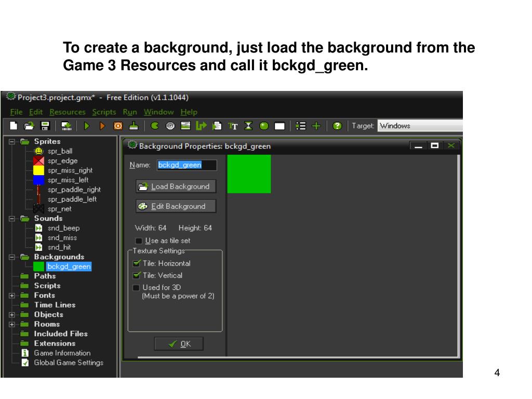Create a sprite with the Pac-Man icon
This screenshot has height=399, width=532.
click(155, 126)
